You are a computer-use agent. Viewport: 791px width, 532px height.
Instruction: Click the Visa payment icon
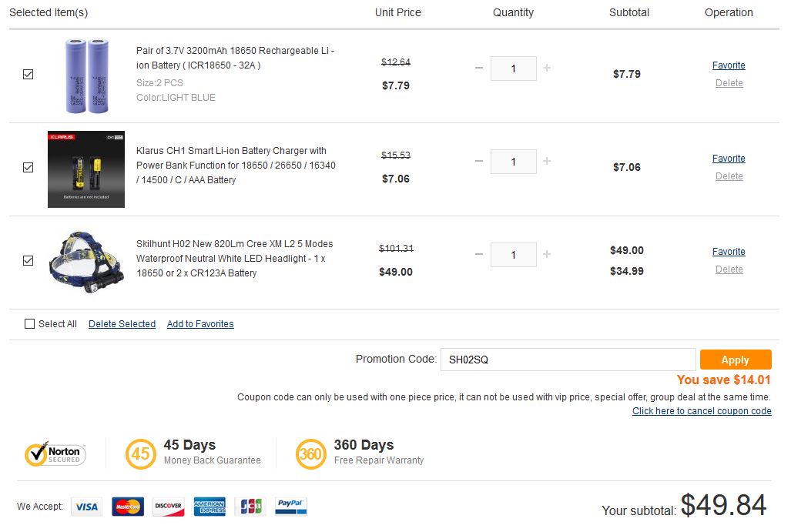coord(86,507)
